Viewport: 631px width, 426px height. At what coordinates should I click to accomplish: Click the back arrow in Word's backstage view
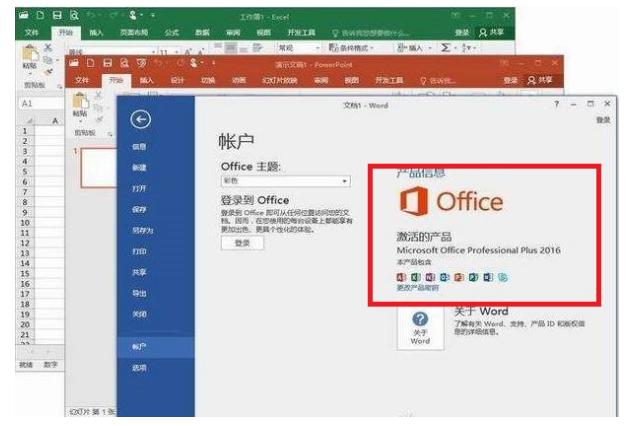140,119
